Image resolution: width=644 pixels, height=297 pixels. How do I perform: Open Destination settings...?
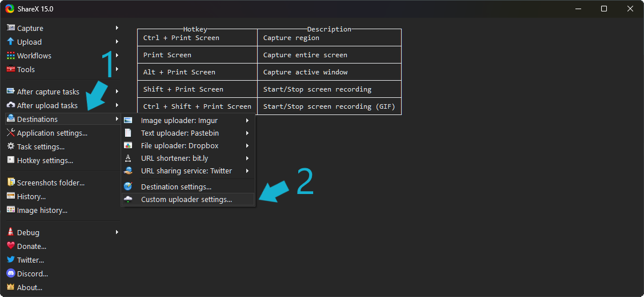188,187
